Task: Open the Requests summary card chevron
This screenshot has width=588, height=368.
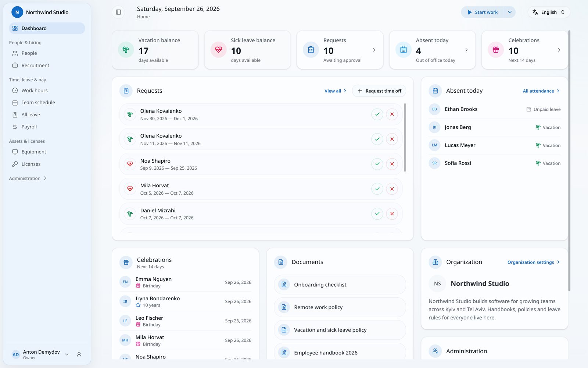Action: [374, 50]
